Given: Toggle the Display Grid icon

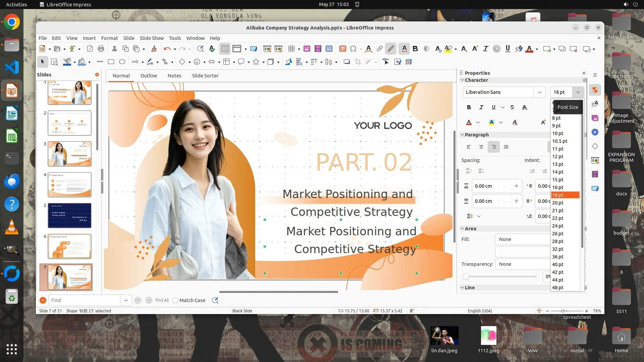Looking at the screenshot, I should (x=225, y=49).
